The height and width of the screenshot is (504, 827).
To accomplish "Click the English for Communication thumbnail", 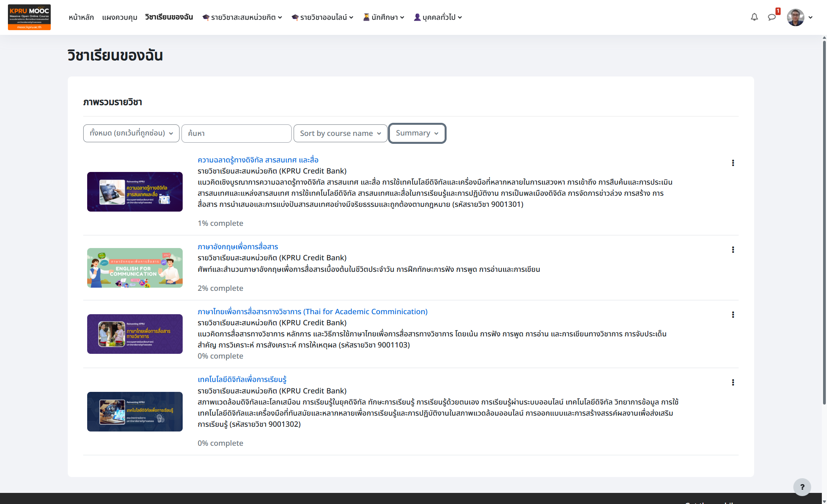I will click(135, 268).
